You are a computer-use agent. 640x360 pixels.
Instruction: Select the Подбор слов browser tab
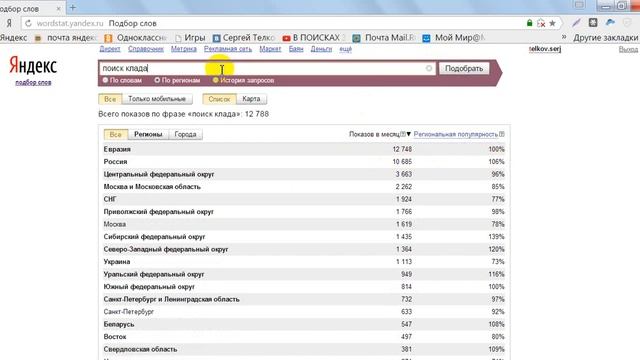click(31, 8)
